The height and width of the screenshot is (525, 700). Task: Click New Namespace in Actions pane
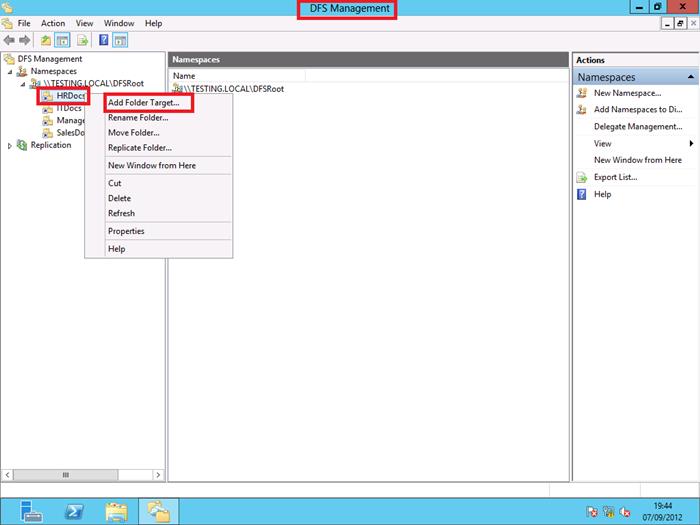click(x=627, y=93)
